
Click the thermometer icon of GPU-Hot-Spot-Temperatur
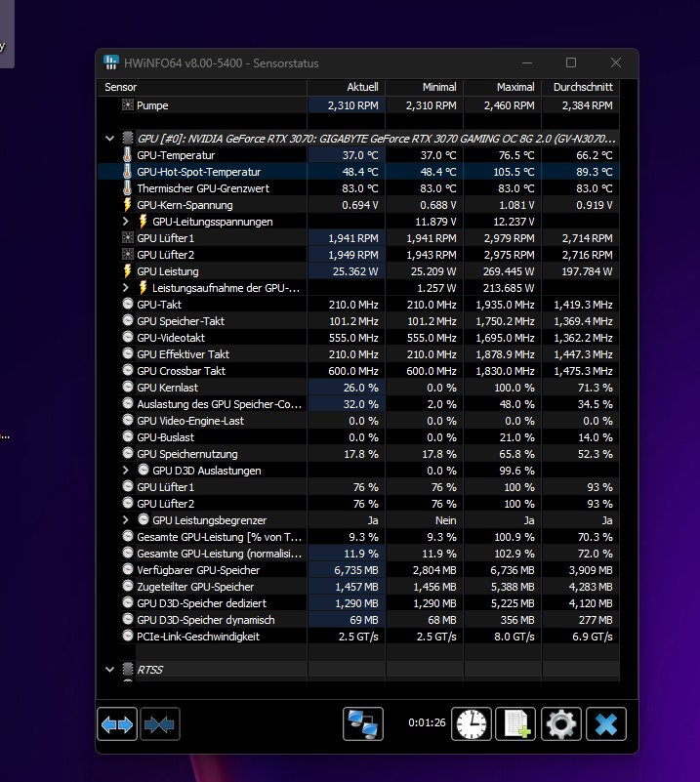coord(127,172)
